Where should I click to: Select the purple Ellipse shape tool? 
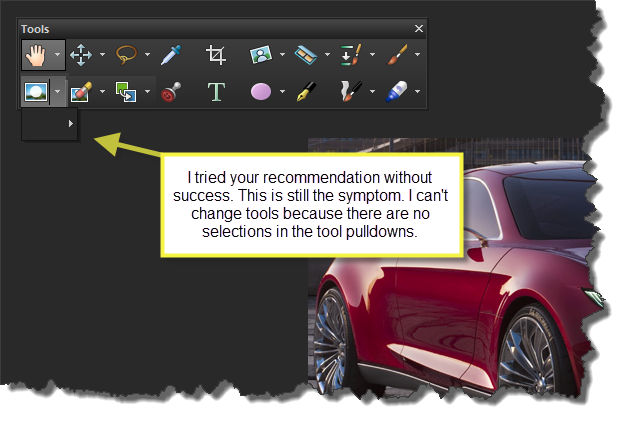[x=260, y=92]
